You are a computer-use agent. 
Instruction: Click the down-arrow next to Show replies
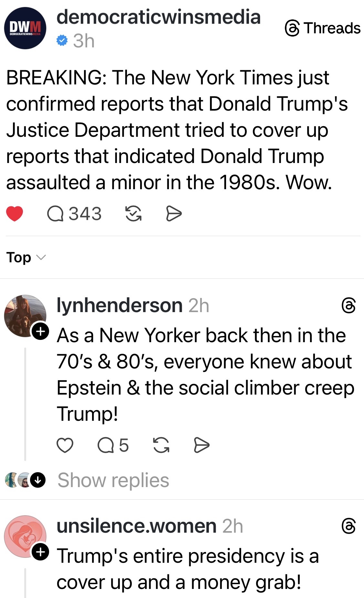click(38, 480)
